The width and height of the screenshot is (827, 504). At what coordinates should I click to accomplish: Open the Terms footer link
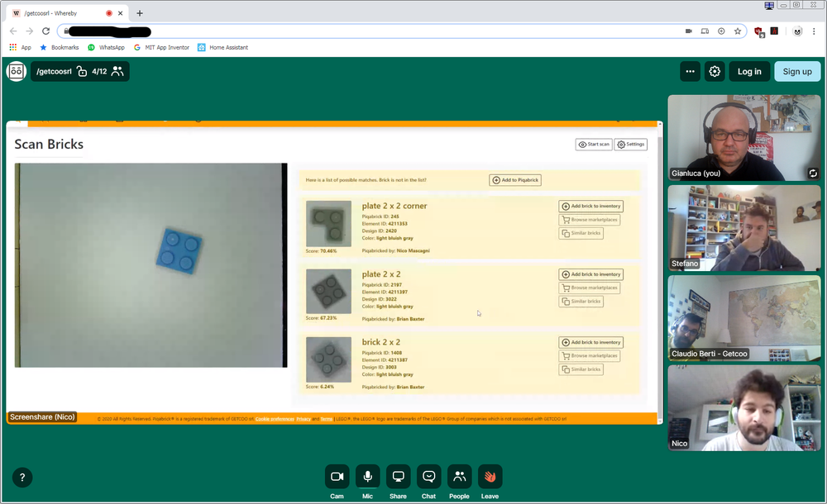[x=327, y=419]
